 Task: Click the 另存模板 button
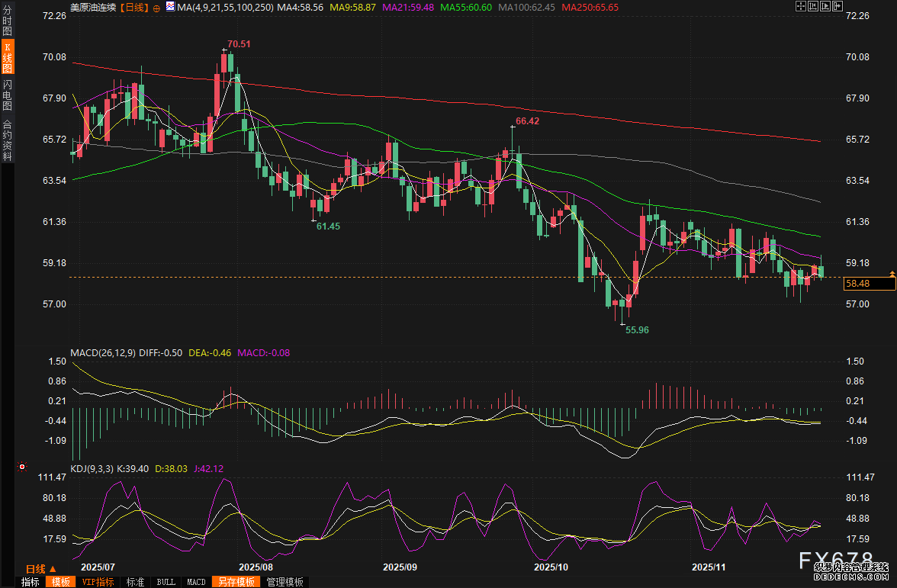(236, 582)
